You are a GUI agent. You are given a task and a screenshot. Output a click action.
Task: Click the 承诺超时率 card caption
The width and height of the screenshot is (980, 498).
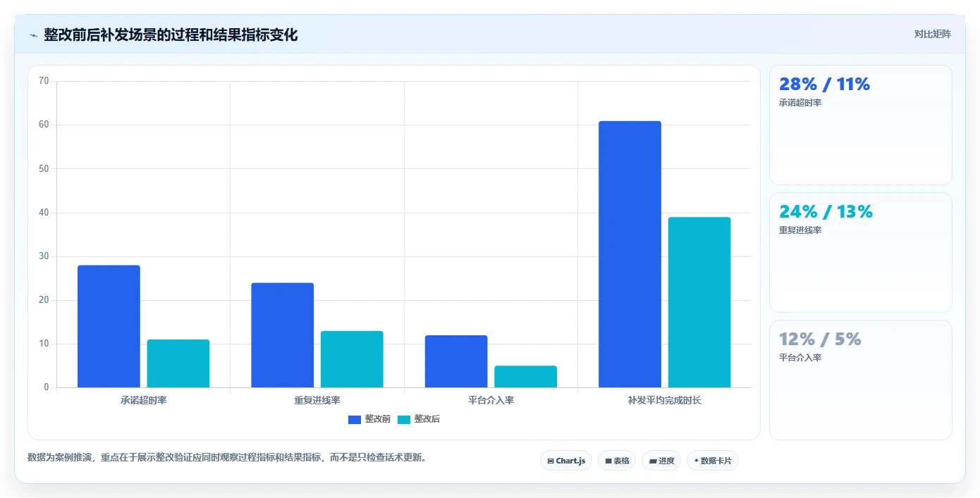(800, 103)
